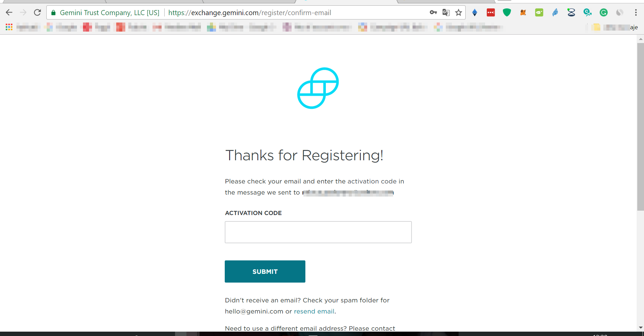
Task: View site info via green padlock
Action: point(53,13)
